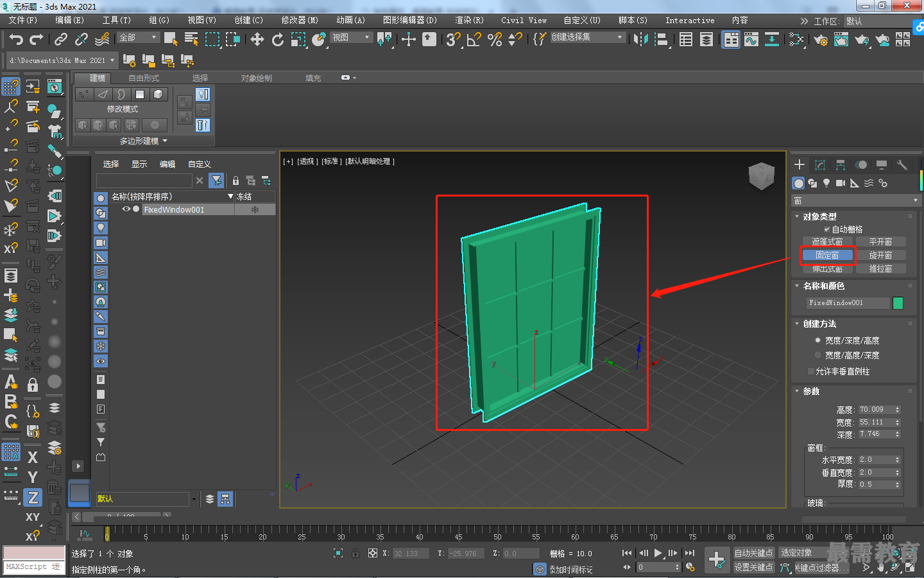The height and width of the screenshot is (578, 924).
Task: Toggle visibility eye of FixedWindow001
Action: point(126,209)
